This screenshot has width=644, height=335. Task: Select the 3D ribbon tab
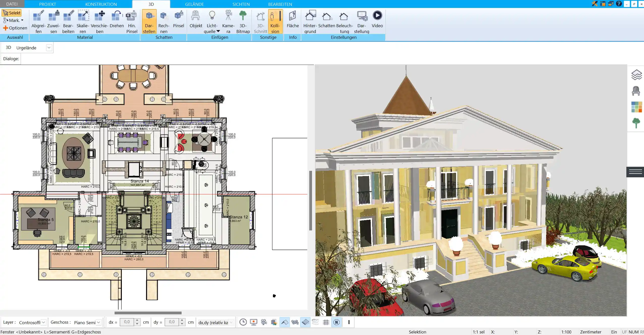pyautogui.click(x=151, y=4)
